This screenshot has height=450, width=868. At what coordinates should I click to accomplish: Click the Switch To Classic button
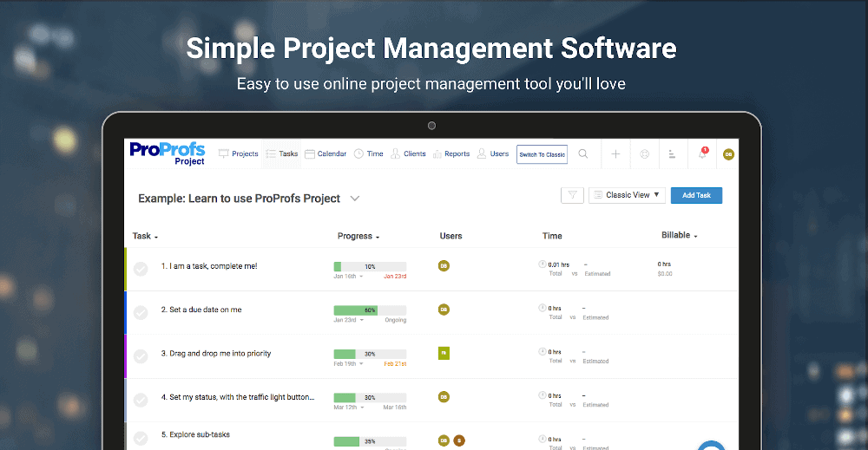tap(542, 154)
